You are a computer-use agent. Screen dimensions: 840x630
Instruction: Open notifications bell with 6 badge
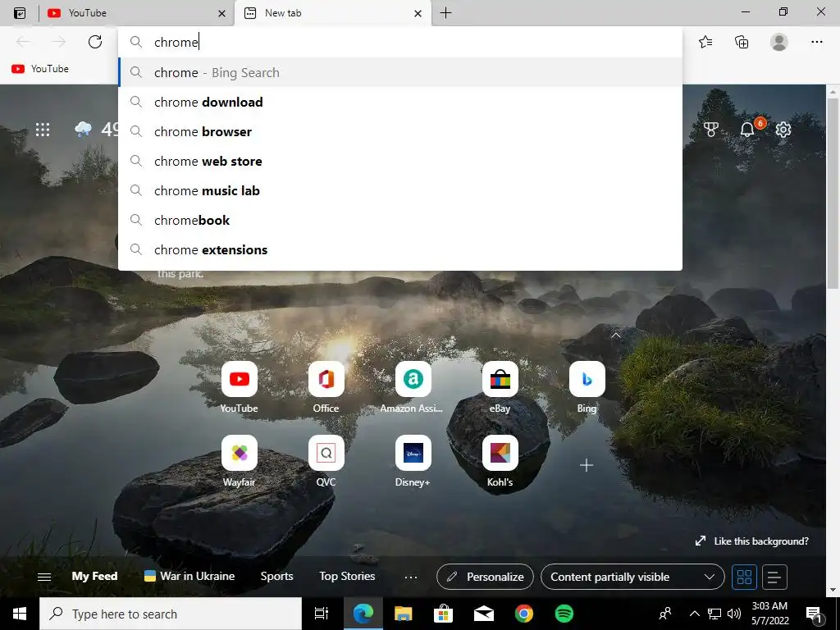748,129
